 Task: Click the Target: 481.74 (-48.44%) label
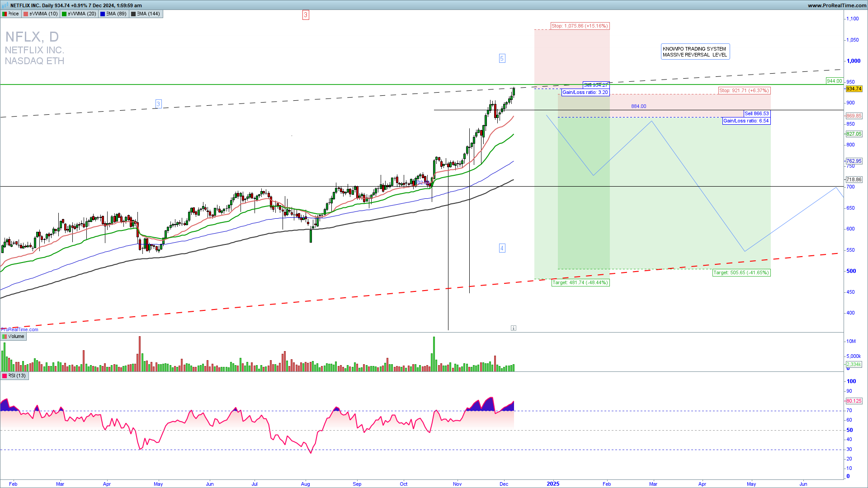pyautogui.click(x=580, y=282)
